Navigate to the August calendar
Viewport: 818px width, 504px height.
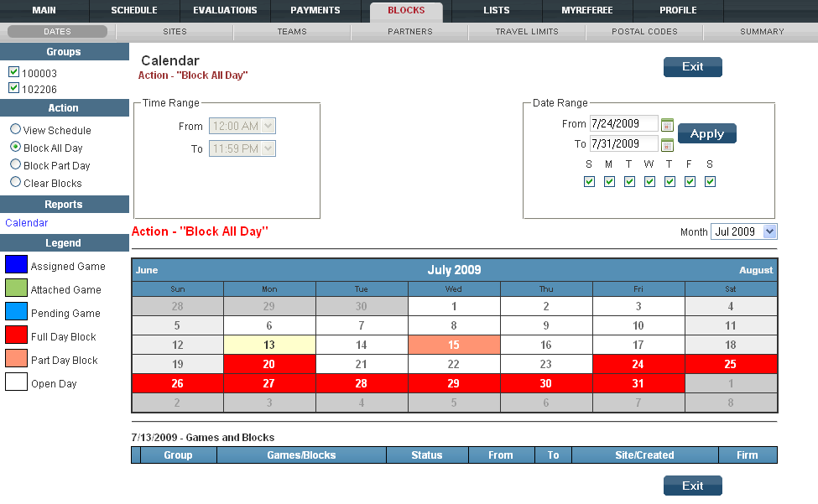point(756,270)
